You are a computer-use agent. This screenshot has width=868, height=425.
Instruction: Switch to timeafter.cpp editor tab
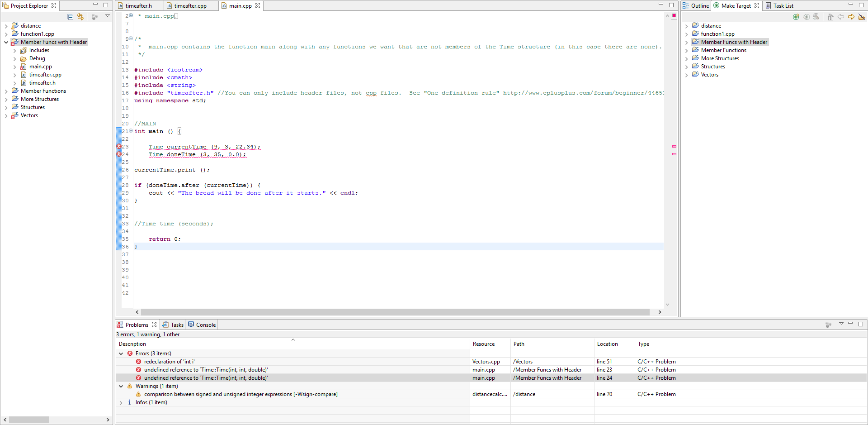[190, 6]
